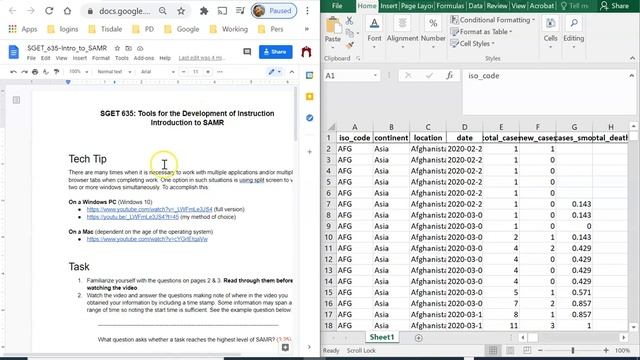Open Google Keep side panel icon
The height and width of the screenshot is (360, 640).
pos(309,97)
